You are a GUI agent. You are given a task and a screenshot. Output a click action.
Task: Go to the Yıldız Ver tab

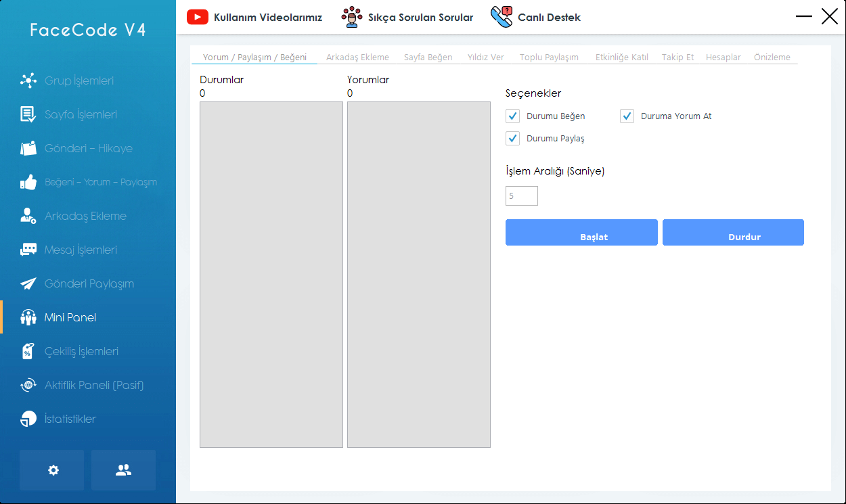pos(485,58)
